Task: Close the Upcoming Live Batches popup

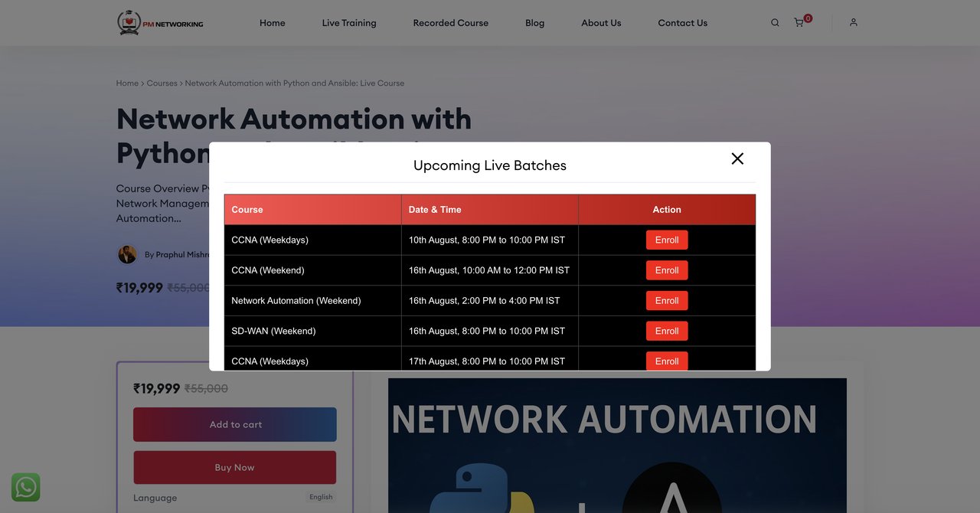Action: 737,158
